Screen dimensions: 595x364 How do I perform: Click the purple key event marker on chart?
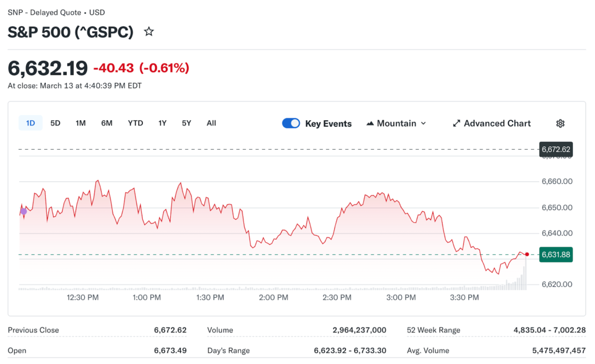pyautogui.click(x=23, y=211)
